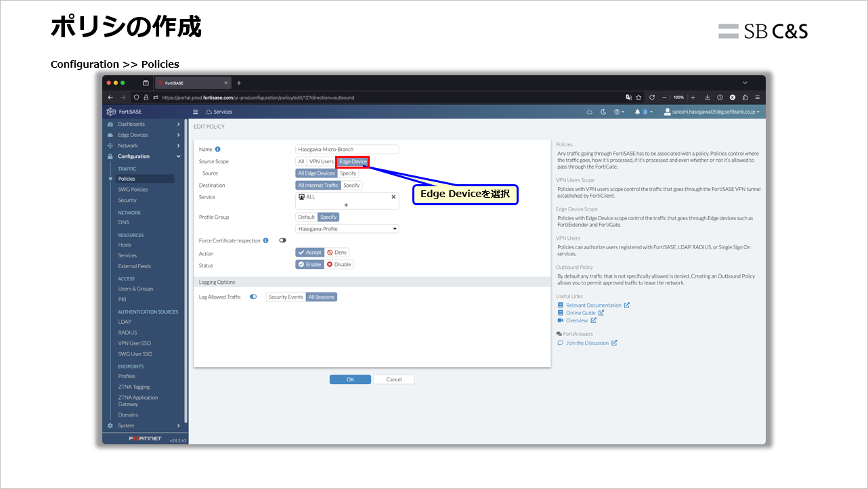Viewport: 868px width, 489px height.
Task: Set Profile Group to Default
Action: coord(307,217)
